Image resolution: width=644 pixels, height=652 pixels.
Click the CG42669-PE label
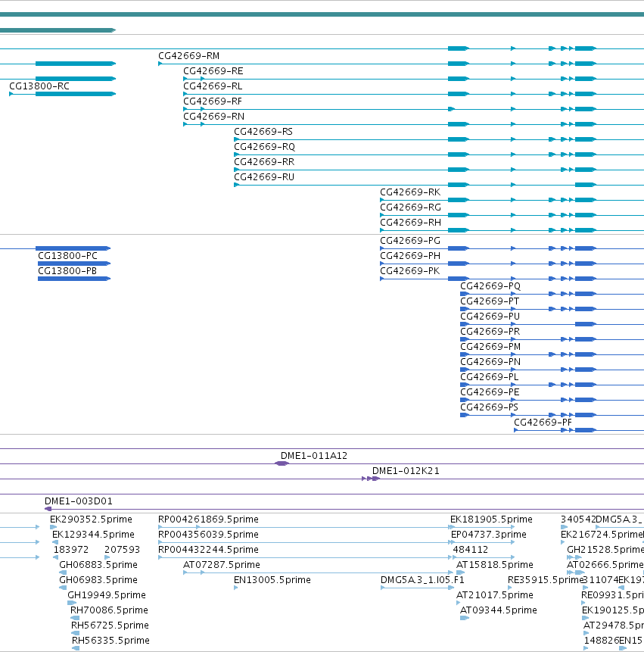[490, 392]
